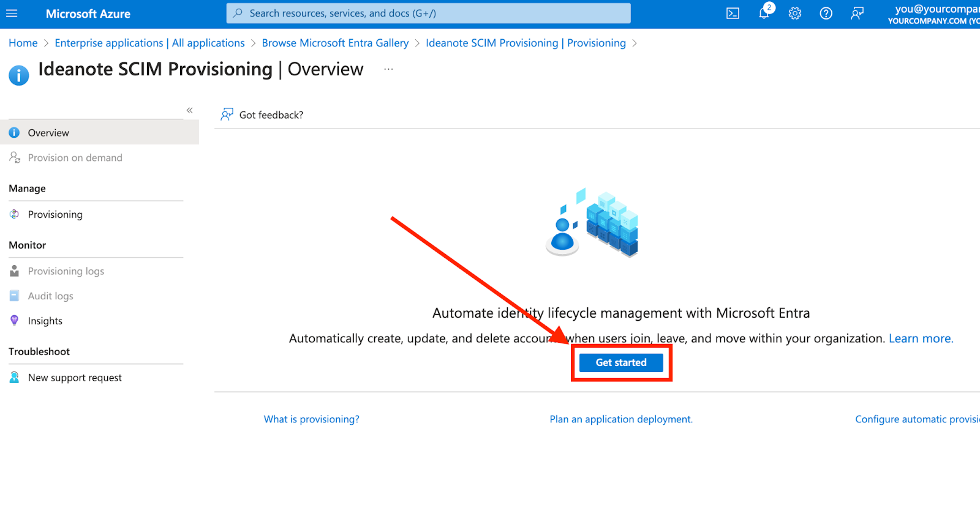Click the Automate identity lifecycle management heading

click(621, 313)
